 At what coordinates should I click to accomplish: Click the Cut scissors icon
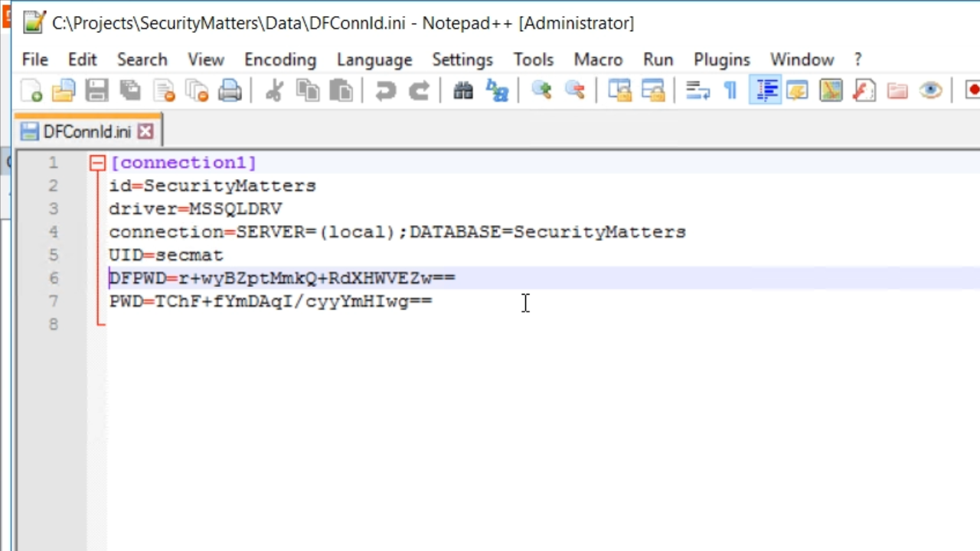(273, 91)
